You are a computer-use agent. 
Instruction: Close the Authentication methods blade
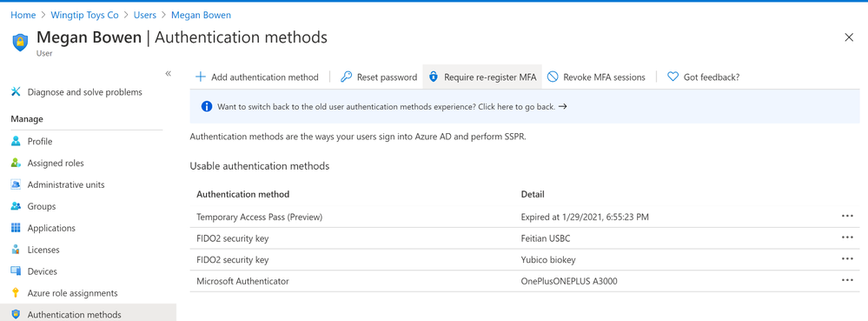click(849, 37)
